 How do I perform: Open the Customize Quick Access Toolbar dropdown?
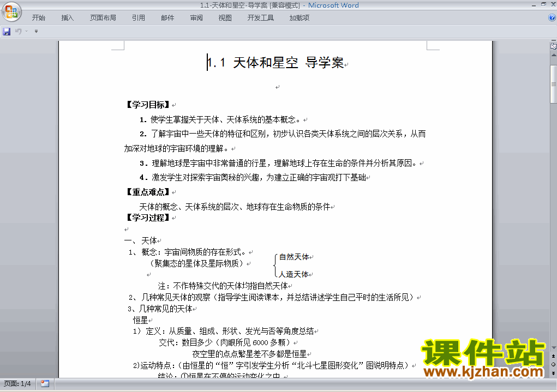pos(36,32)
